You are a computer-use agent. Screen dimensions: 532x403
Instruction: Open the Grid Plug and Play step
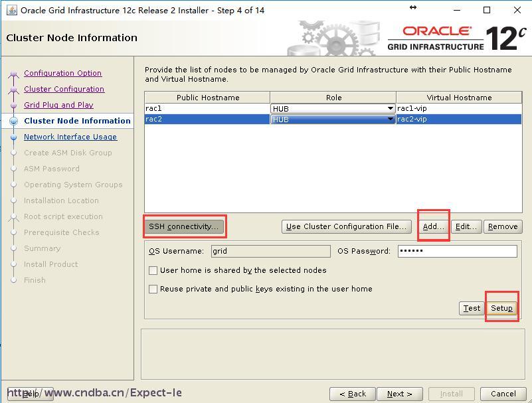[x=58, y=105]
